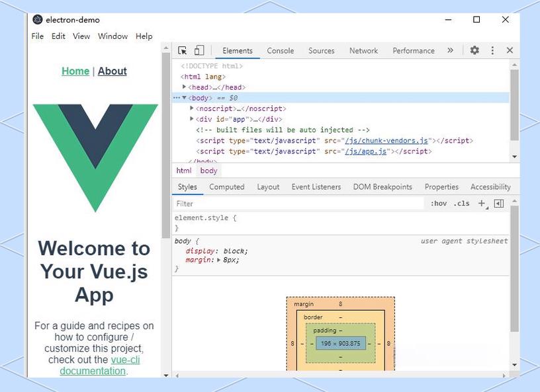The image size is (540, 392).
Task: Switch to the Console tab
Action: point(281,51)
